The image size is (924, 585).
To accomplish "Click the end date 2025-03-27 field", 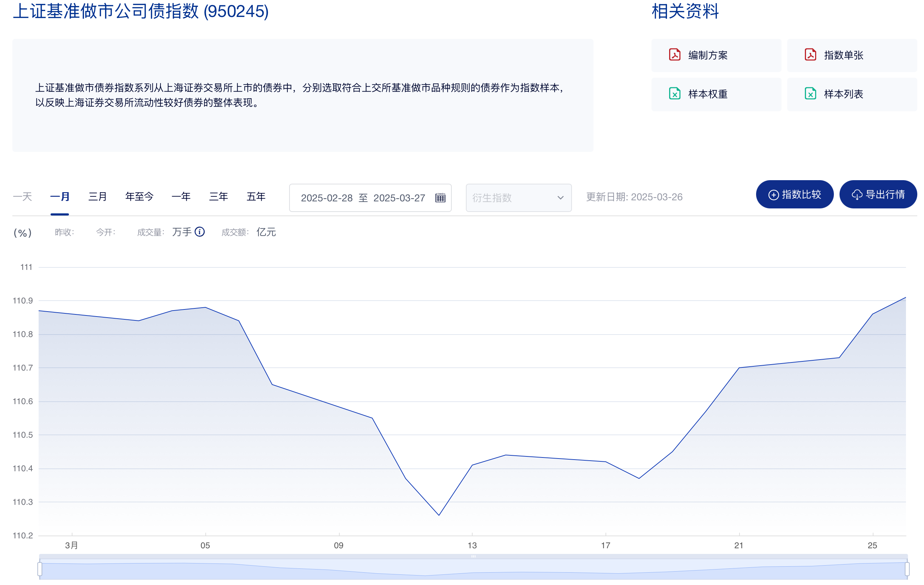I will (399, 198).
